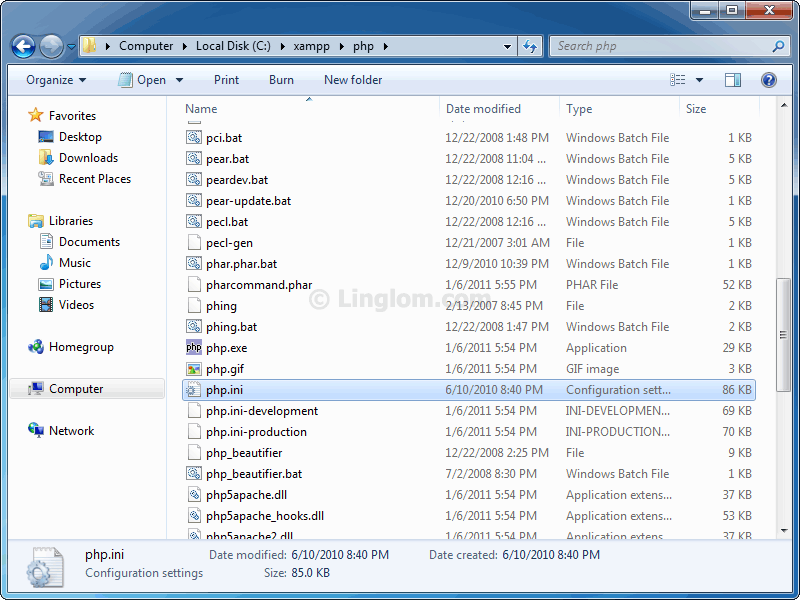Image resolution: width=800 pixels, height=600 pixels.
Task: Expand the breadcrumb arrow after Computer
Action: (184, 46)
